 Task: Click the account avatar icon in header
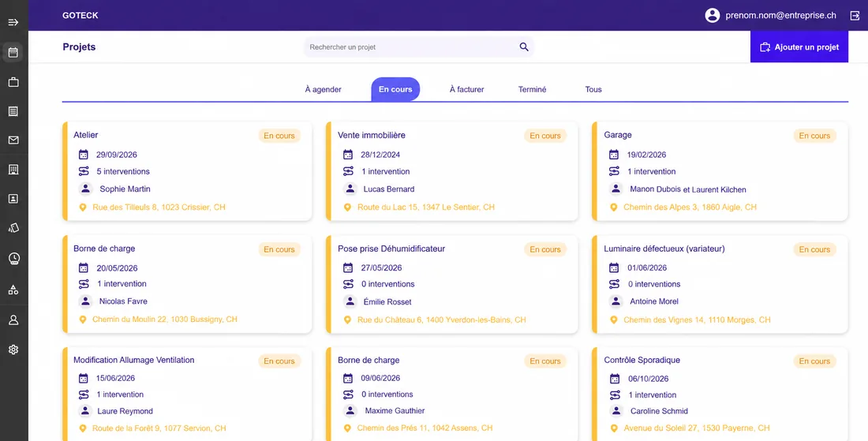[x=713, y=16]
